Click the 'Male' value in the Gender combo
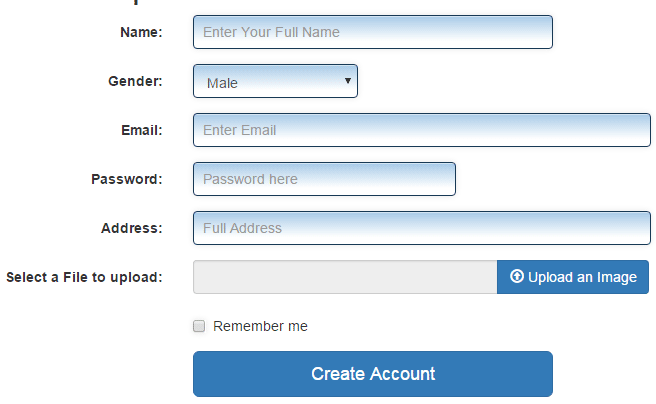656x404 pixels. click(x=222, y=83)
